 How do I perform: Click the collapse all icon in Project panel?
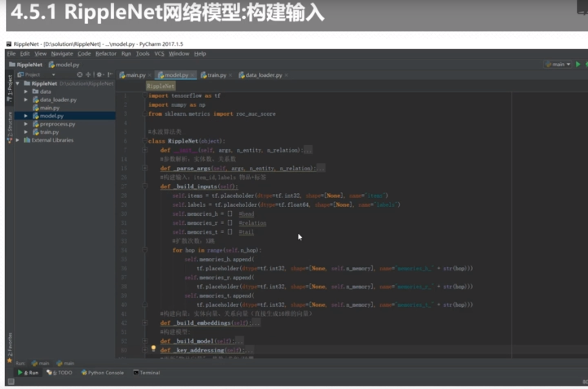click(x=88, y=75)
